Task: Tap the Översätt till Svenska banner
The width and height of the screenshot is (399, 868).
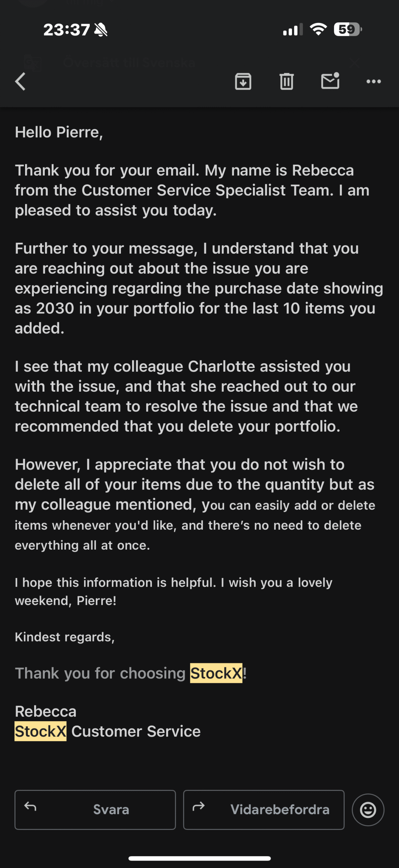Action: [x=129, y=62]
